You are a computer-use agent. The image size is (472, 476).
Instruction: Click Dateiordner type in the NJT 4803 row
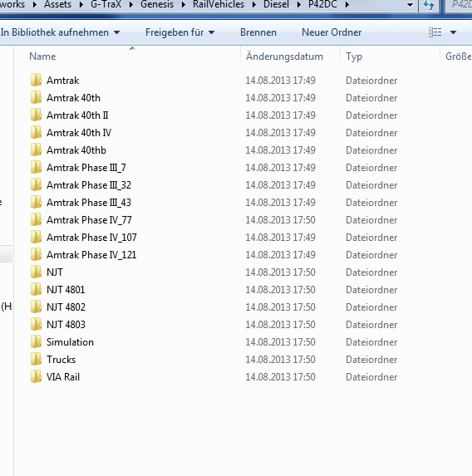371,325
